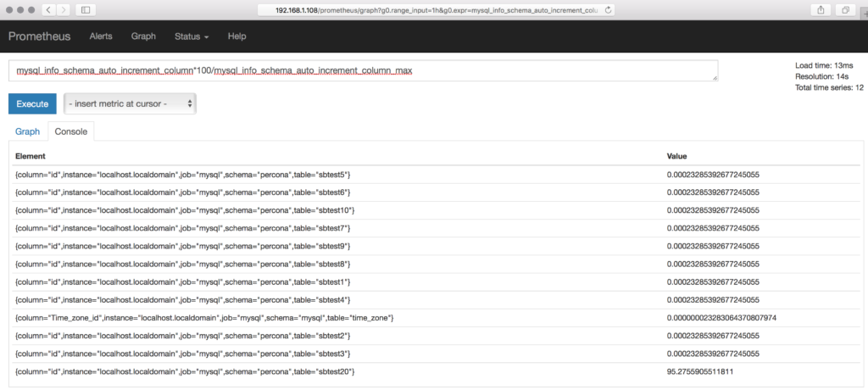Open Alerts in the navigation bar

101,36
